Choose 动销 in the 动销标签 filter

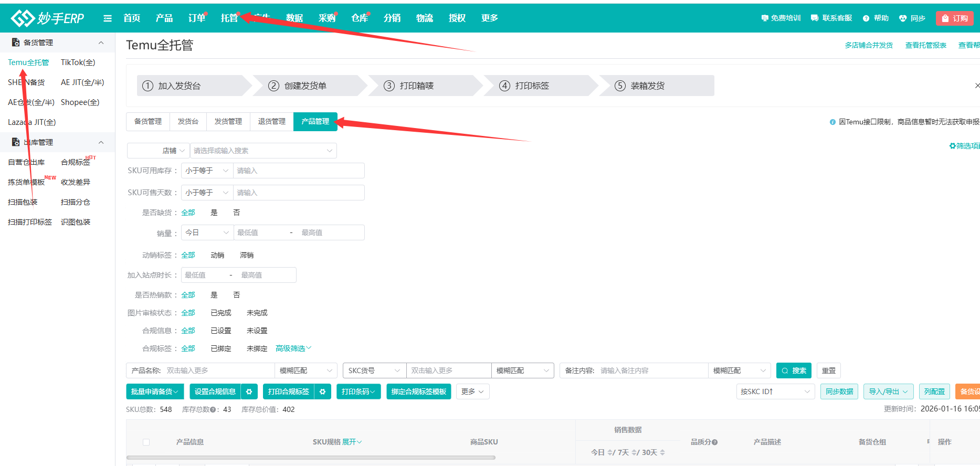click(217, 255)
